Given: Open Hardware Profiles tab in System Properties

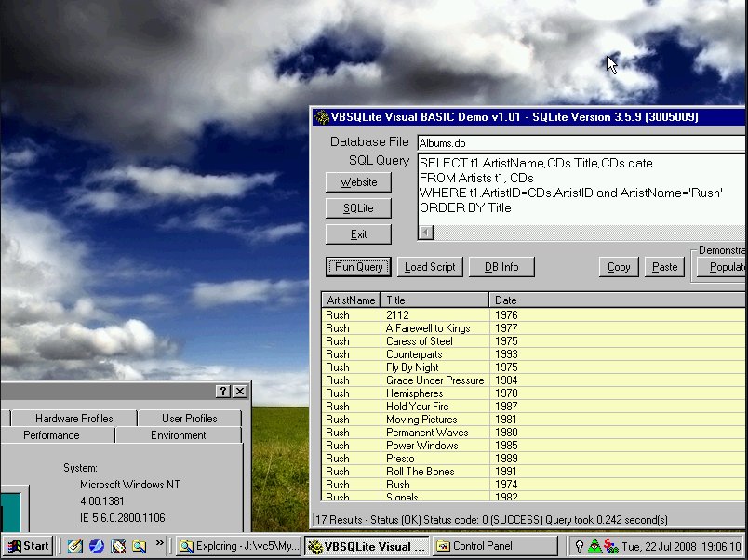Looking at the screenshot, I should 73,419.
